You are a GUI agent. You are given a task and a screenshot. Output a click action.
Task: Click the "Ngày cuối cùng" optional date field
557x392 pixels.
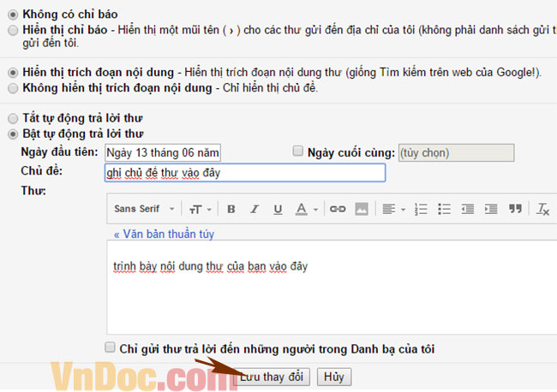tap(456, 152)
